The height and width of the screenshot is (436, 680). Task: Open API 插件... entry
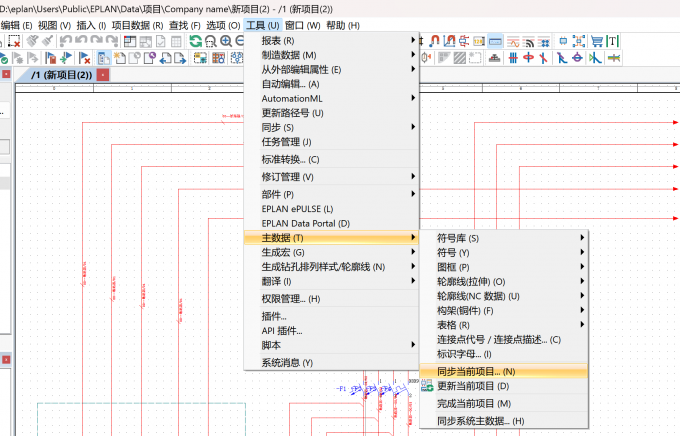[x=332, y=331]
